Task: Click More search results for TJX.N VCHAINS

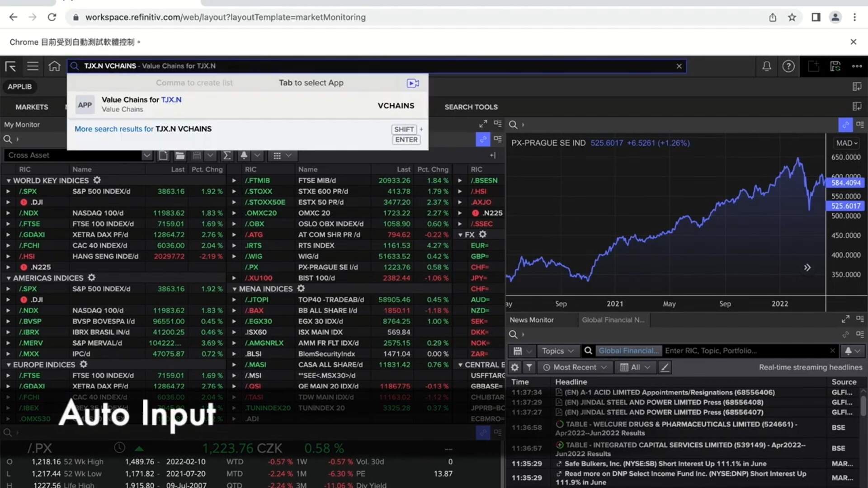Action: (x=143, y=129)
